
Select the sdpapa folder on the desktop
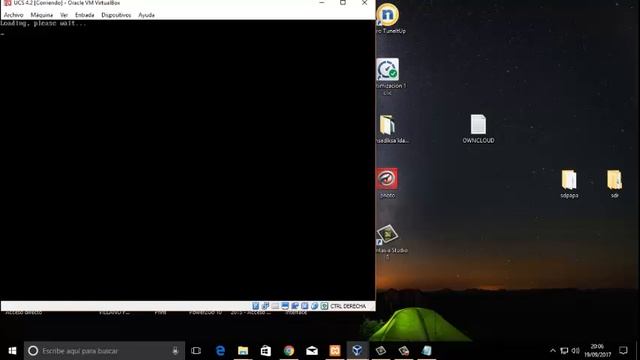coord(569,184)
